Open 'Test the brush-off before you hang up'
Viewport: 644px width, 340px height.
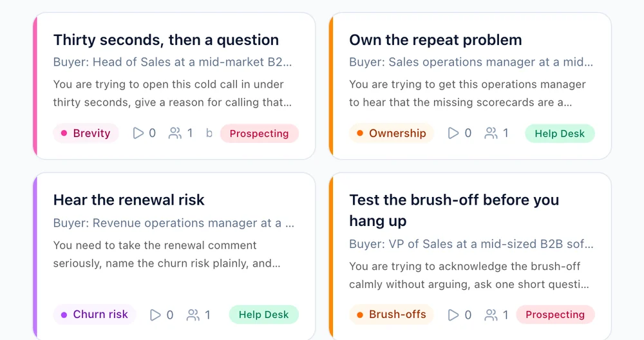click(x=454, y=210)
